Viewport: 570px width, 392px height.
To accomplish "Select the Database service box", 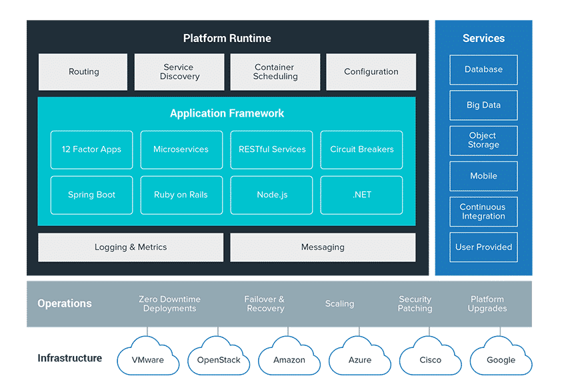I will pos(483,69).
